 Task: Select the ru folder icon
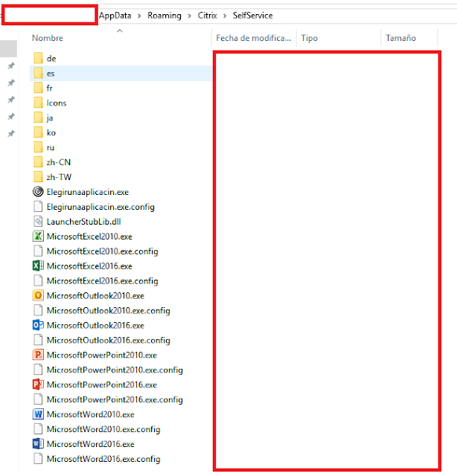click(x=38, y=147)
